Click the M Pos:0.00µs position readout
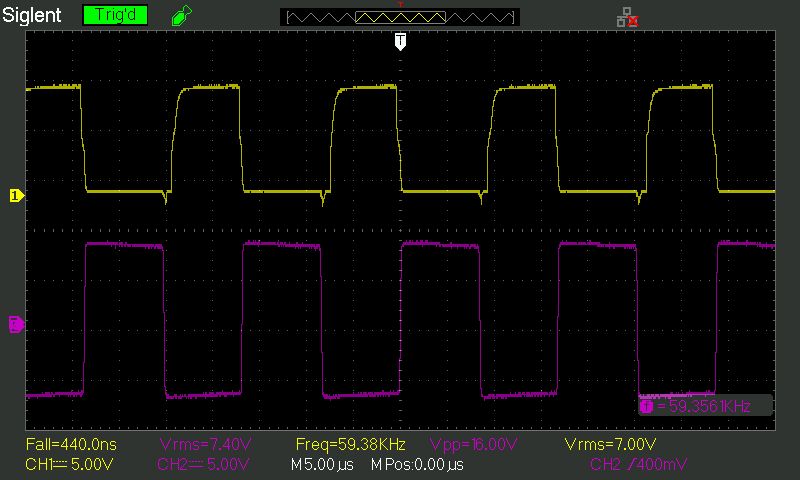 point(417,464)
